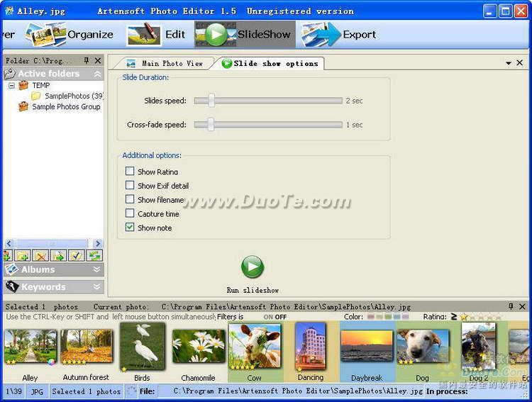Close the thumbnail strip panel

coord(522,306)
